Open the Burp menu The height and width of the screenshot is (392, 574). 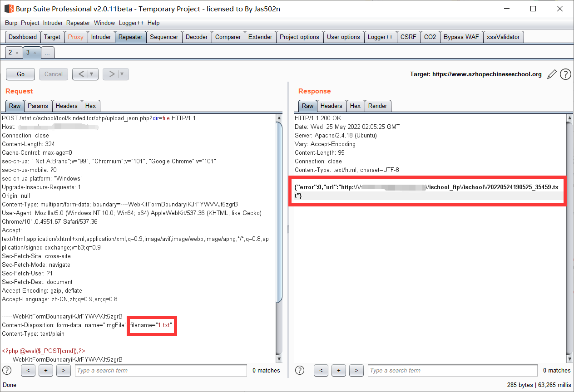(11, 23)
